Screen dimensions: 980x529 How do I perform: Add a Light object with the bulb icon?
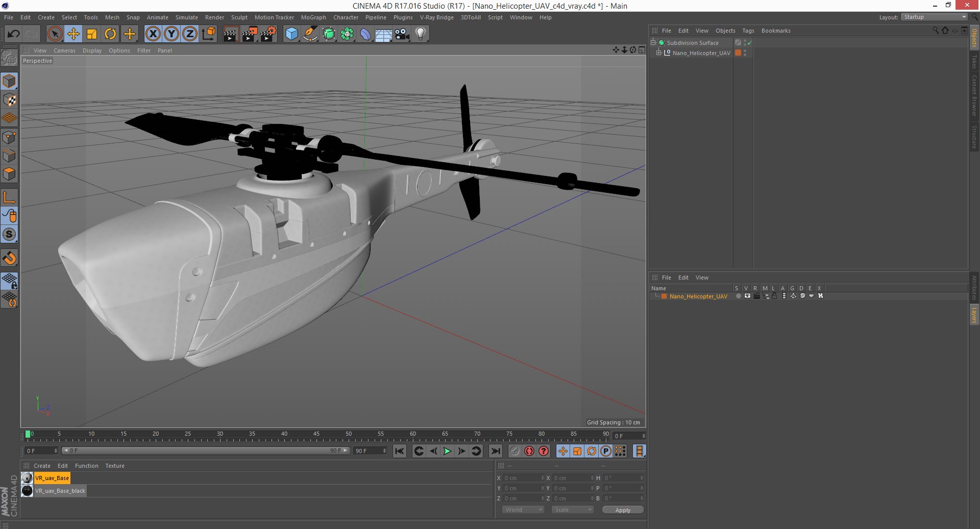[x=421, y=34]
